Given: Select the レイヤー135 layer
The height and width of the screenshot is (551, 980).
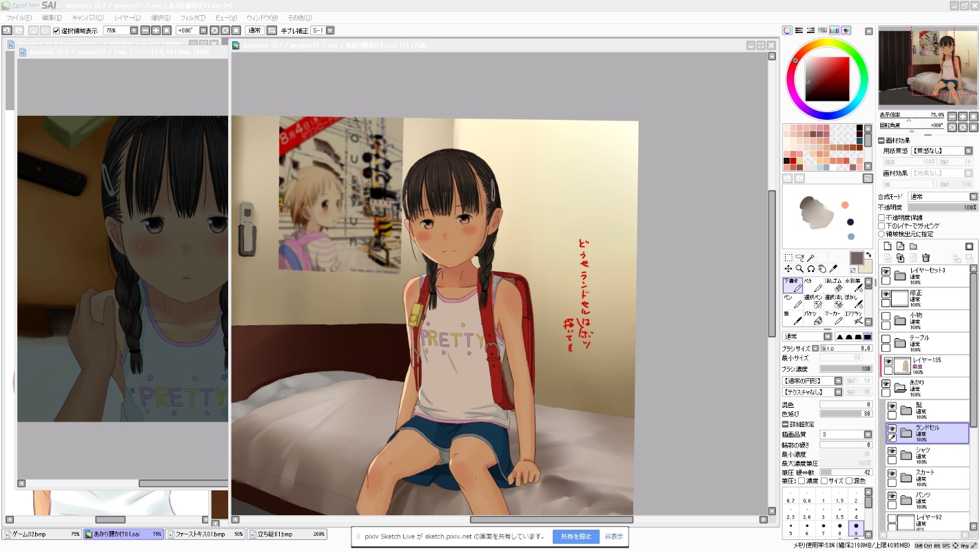Looking at the screenshot, I should pyautogui.click(x=925, y=366).
